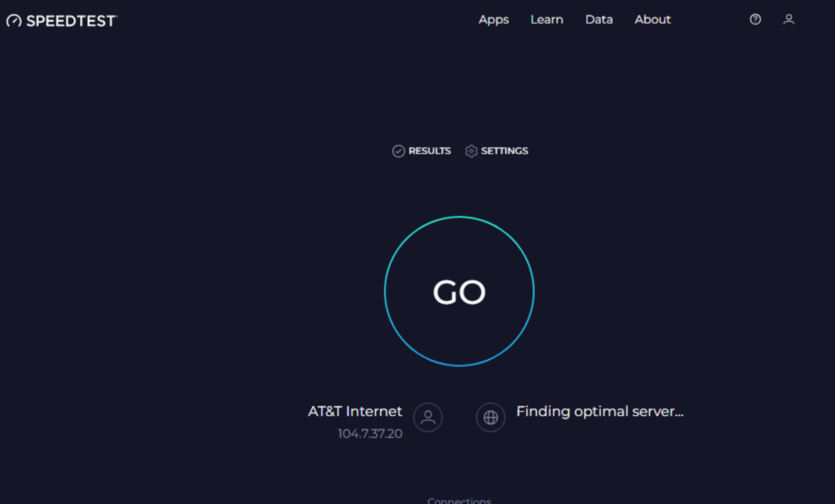835x504 pixels.
Task: Click the Speedtest gauge logo icon
Action: (15, 20)
